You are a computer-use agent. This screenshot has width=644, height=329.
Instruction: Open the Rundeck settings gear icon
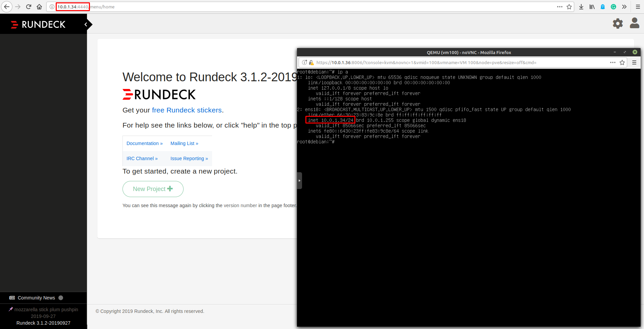coord(617,23)
